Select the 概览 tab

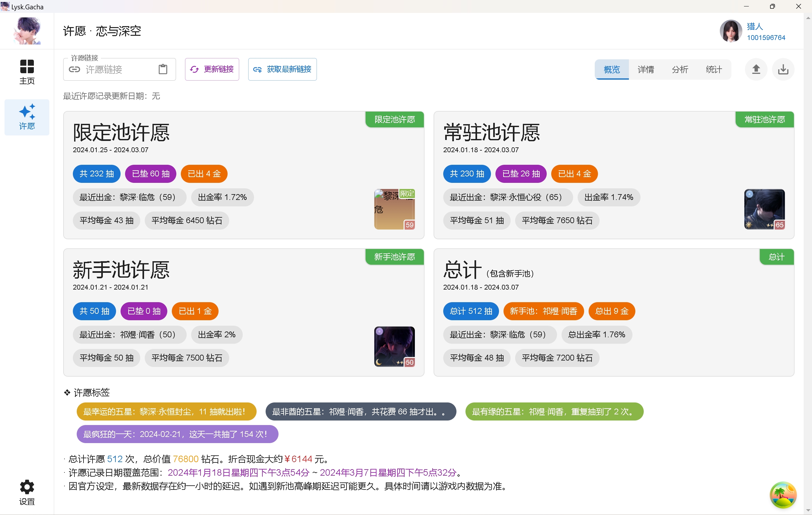612,69
